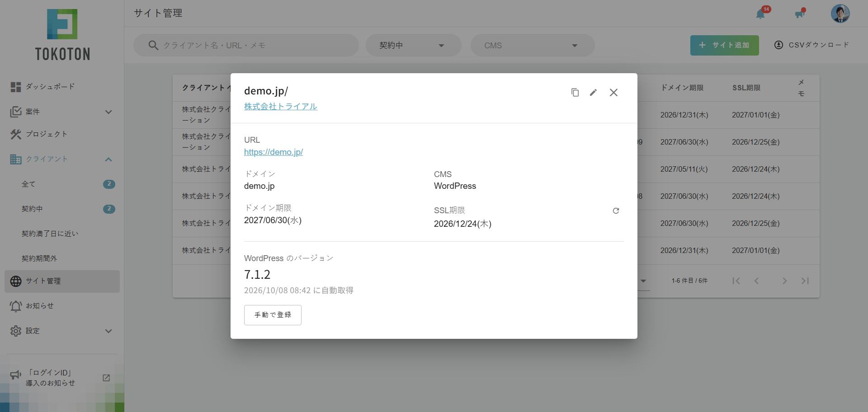The image size is (868, 412).
Task: Open the 株式会社トライアル client link
Action: coord(281,107)
